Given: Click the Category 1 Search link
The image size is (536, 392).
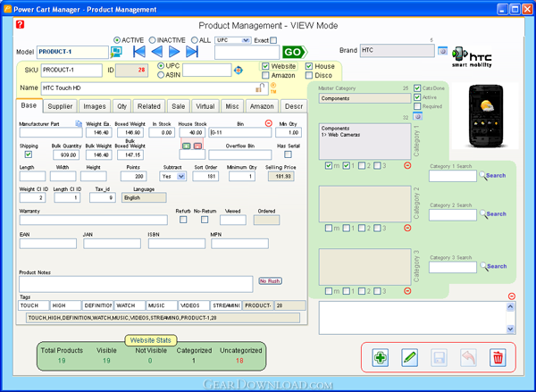Looking at the screenshot, I should click(x=496, y=175).
